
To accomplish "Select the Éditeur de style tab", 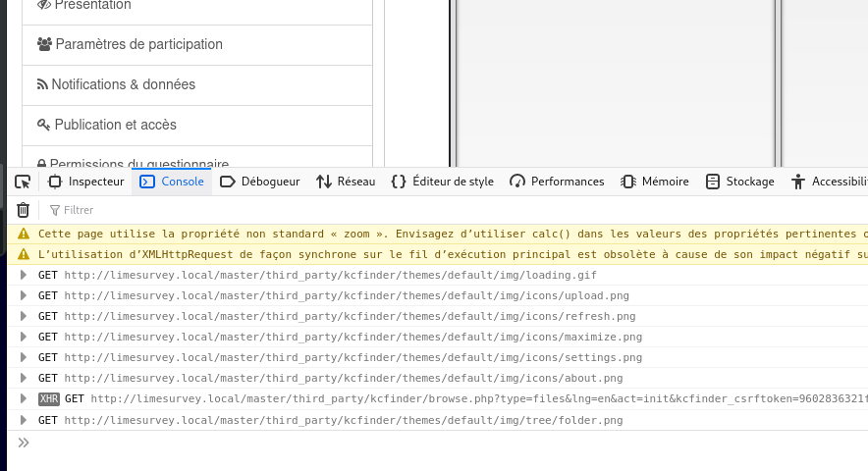I will (x=442, y=182).
